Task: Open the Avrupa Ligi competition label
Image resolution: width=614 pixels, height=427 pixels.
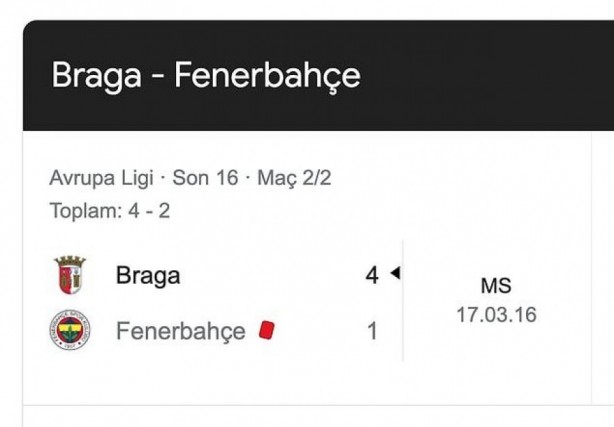Action: [101, 178]
